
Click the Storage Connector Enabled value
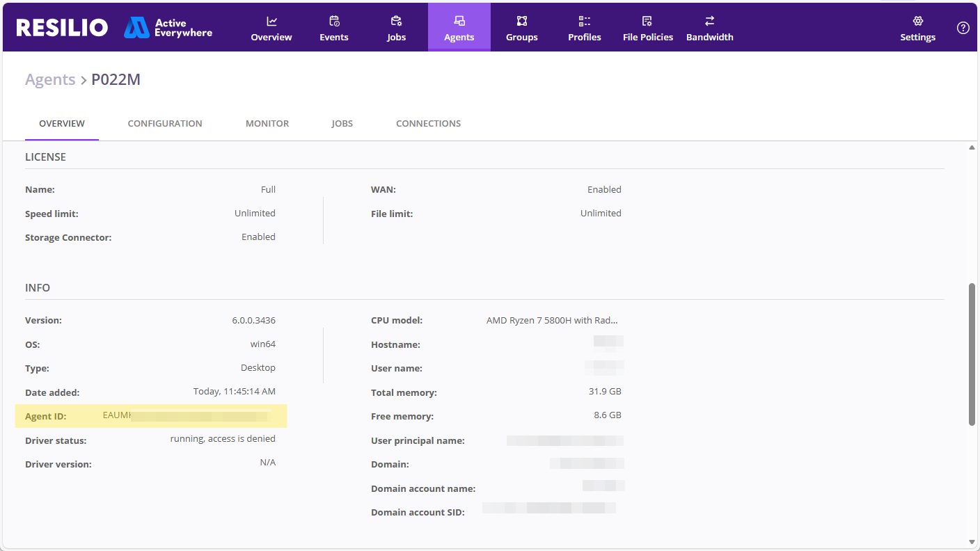coord(258,237)
